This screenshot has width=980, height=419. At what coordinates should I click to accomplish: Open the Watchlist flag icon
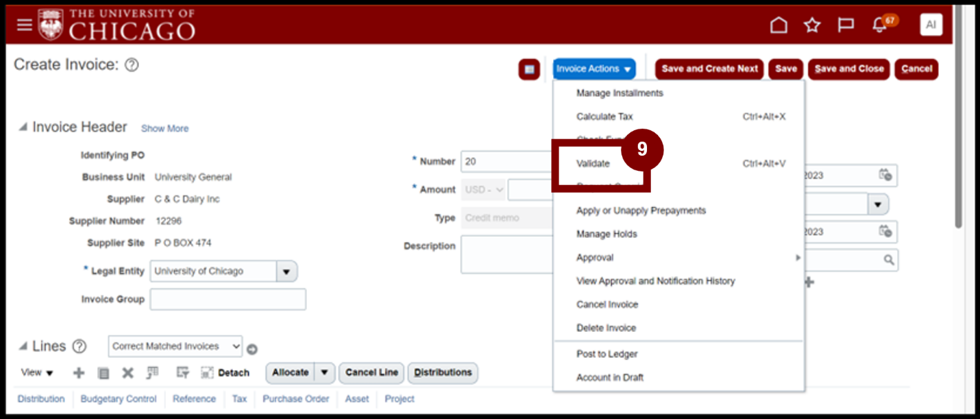point(846,25)
